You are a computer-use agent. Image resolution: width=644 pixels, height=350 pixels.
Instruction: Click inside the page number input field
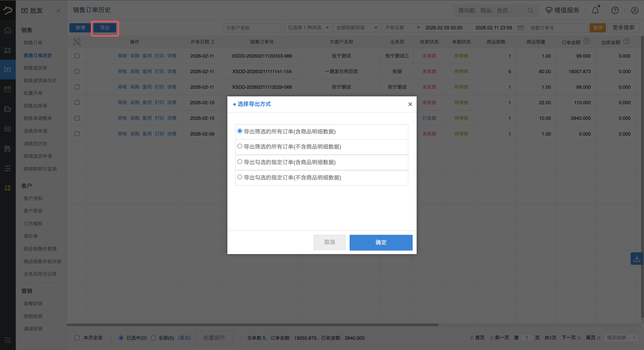[x=527, y=338]
